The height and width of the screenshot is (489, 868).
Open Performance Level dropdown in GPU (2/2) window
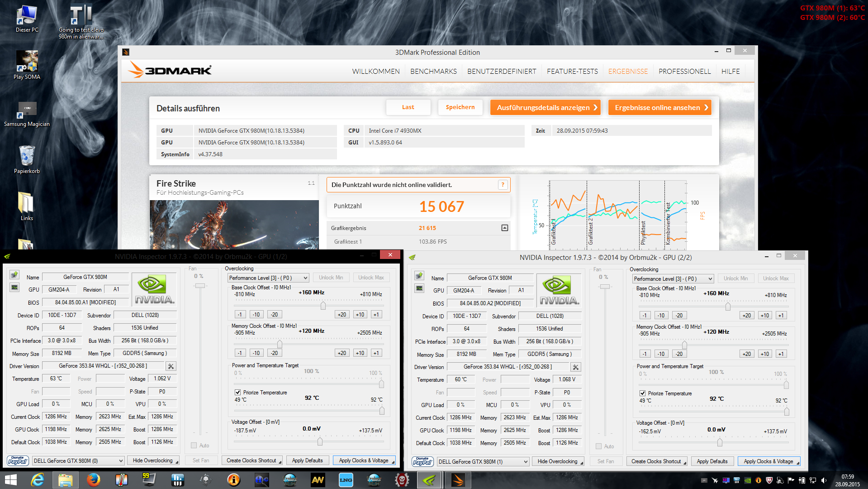673,278
